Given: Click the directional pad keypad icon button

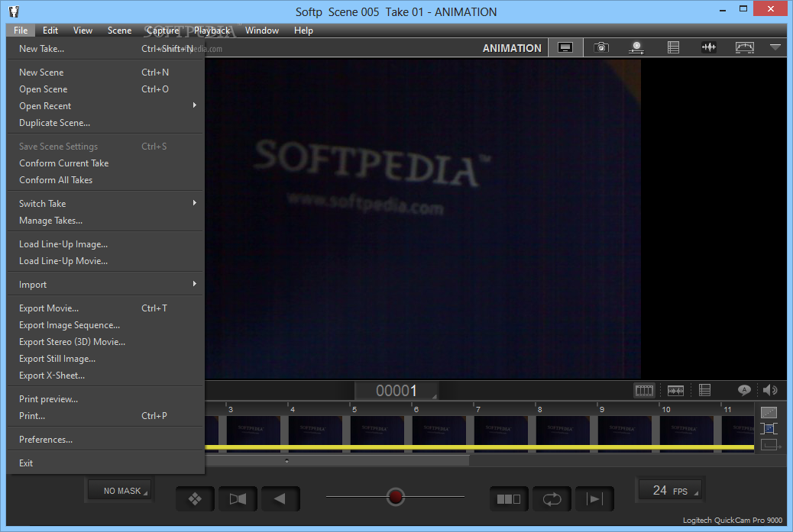Looking at the screenshot, I should (x=195, y=499).
